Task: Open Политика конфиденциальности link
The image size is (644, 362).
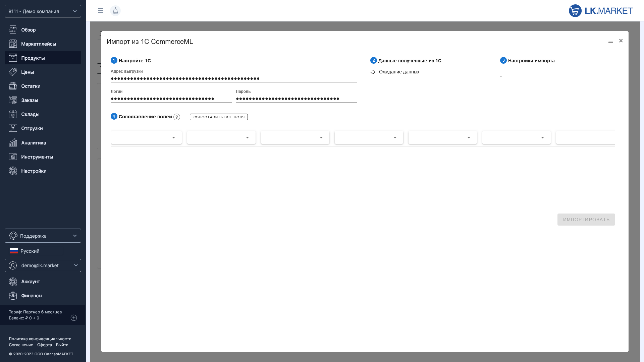Action: [x=40, y=339]
